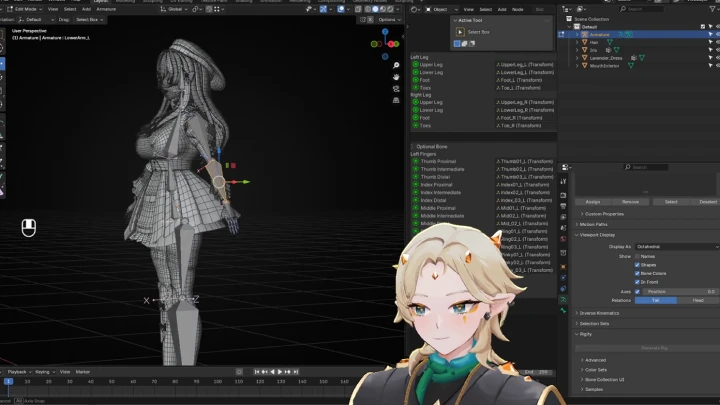
Task: Click the blue Z axis on the navigation gizmo
Action: coord(385,32)
